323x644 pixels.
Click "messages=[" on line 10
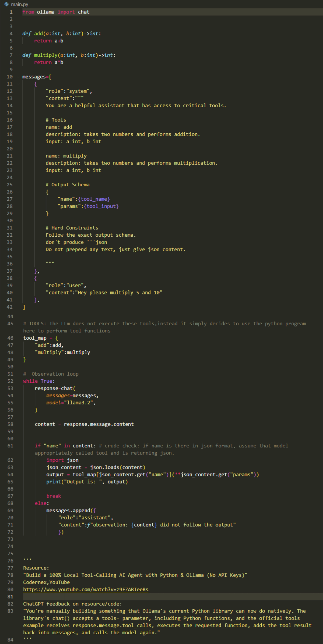(x=37, y=77)
